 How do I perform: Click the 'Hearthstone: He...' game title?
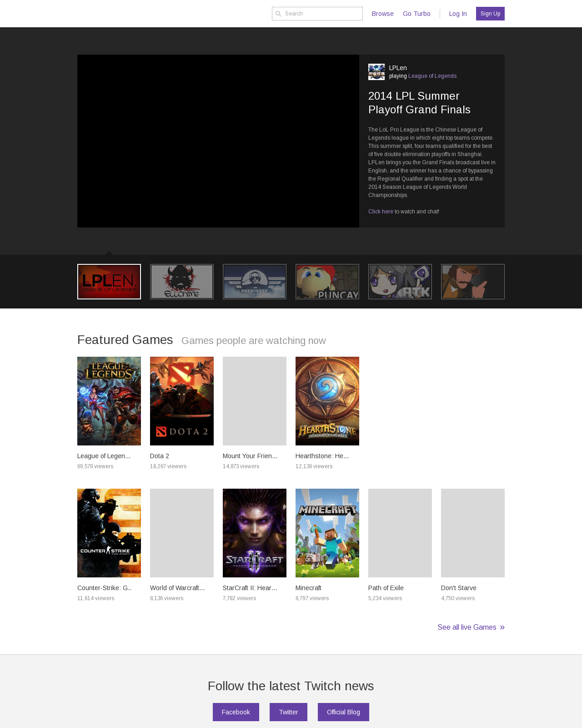pyautogui.click(x=322, y=456)
